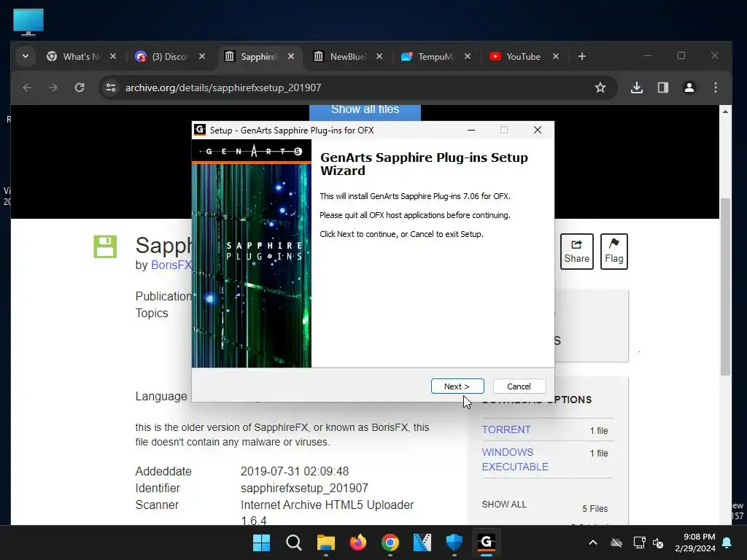Open Chrome downloads
The width and height of the screenshot is (747, 560).
[637, 87]
